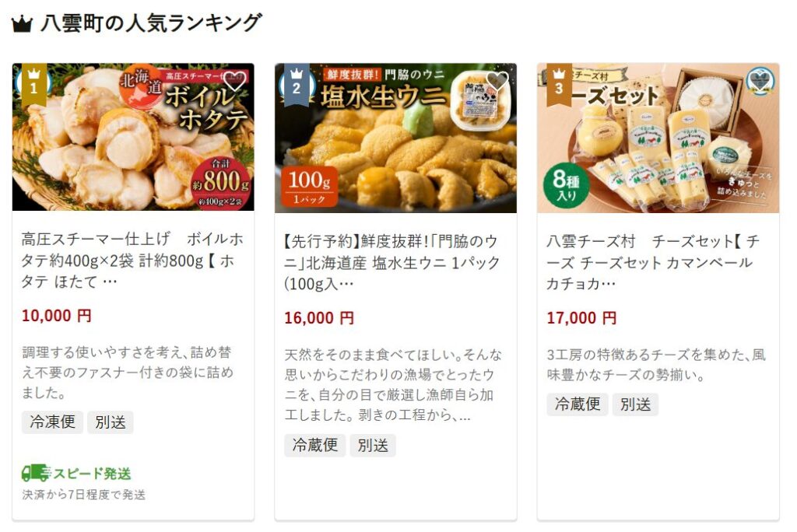Click the green speed delivery truck icon
The height and width of the screenshot is (532, 797).
pyautogui.click(x=36, y=473)
